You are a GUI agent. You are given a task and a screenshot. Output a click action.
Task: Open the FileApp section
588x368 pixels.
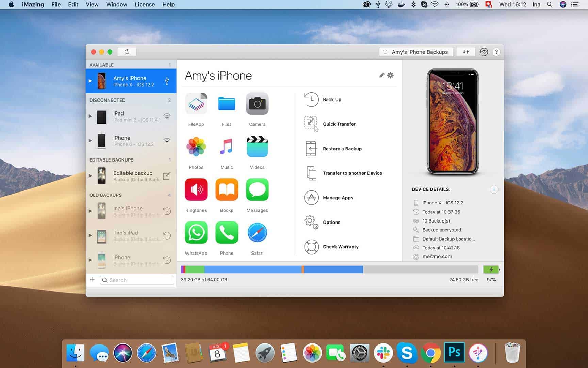pos(196,104)
